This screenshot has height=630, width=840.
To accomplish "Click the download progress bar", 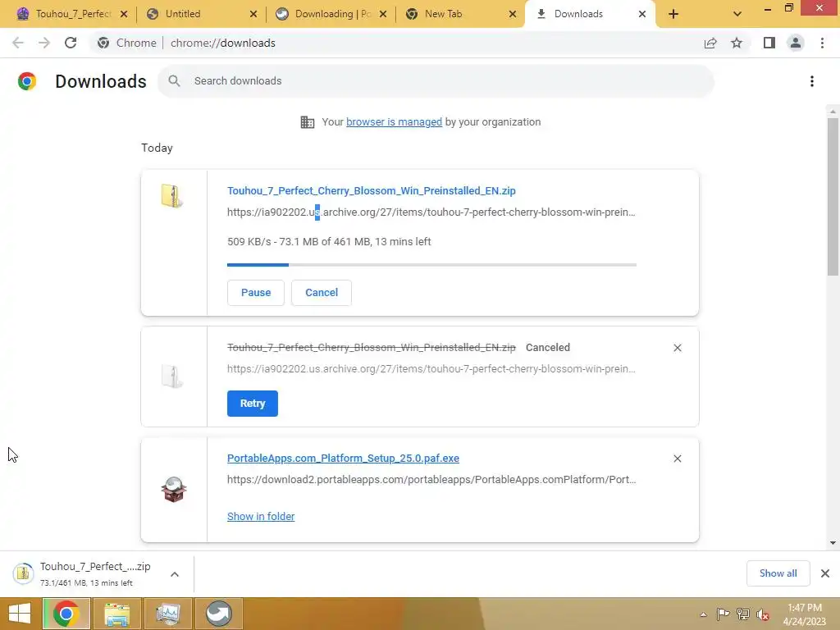I will [431, 265].
